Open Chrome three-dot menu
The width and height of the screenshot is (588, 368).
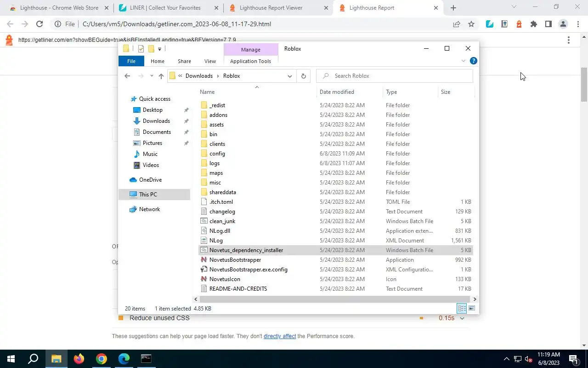coord(578,24)
